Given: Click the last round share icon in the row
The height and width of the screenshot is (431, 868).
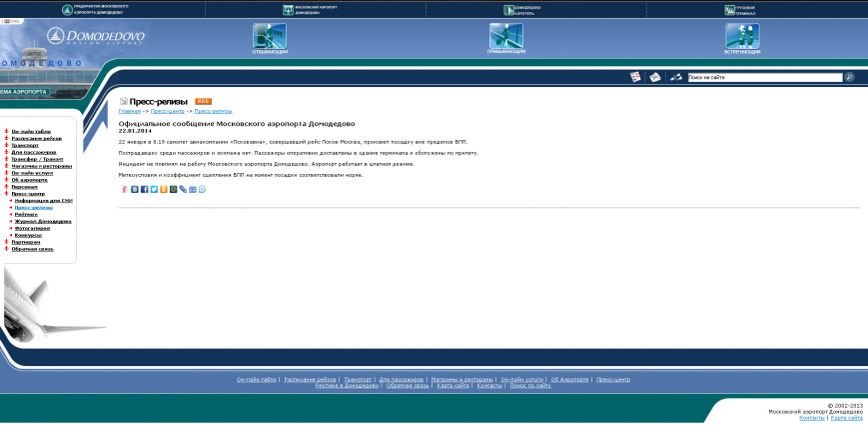Looking at the screenshot, I should [202, 189].
